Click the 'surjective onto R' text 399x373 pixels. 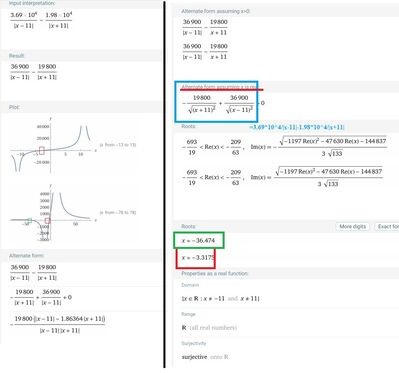coord(205,357)
